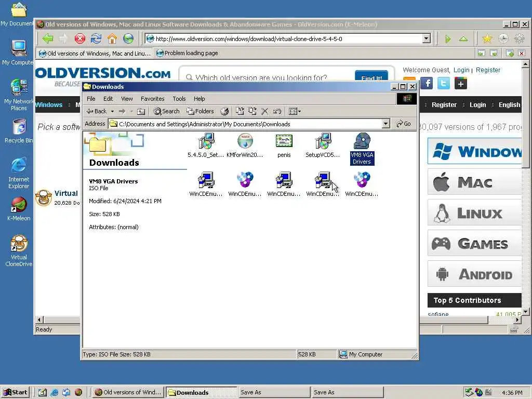This screenshot has height=399, width=532.
Task: Expand the Downloads Address bar dropdown
Action: click(x=385, y=124)
